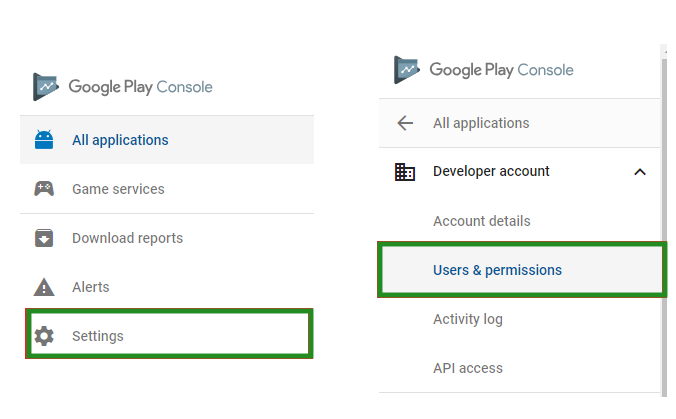Open the Alerts menu entry
This screenshot has height=419, width=676.
pos(91,287)
